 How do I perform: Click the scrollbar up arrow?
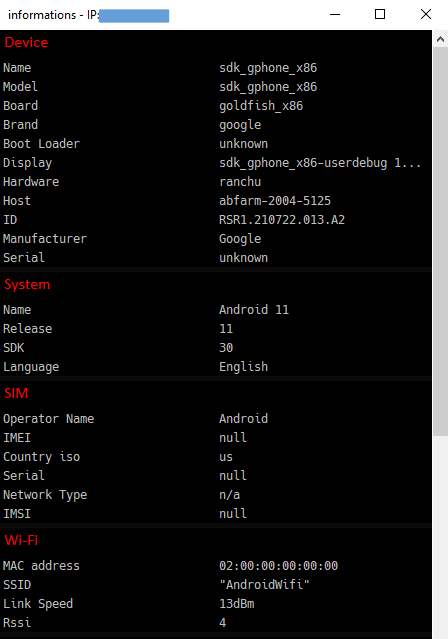pos(440,39)
